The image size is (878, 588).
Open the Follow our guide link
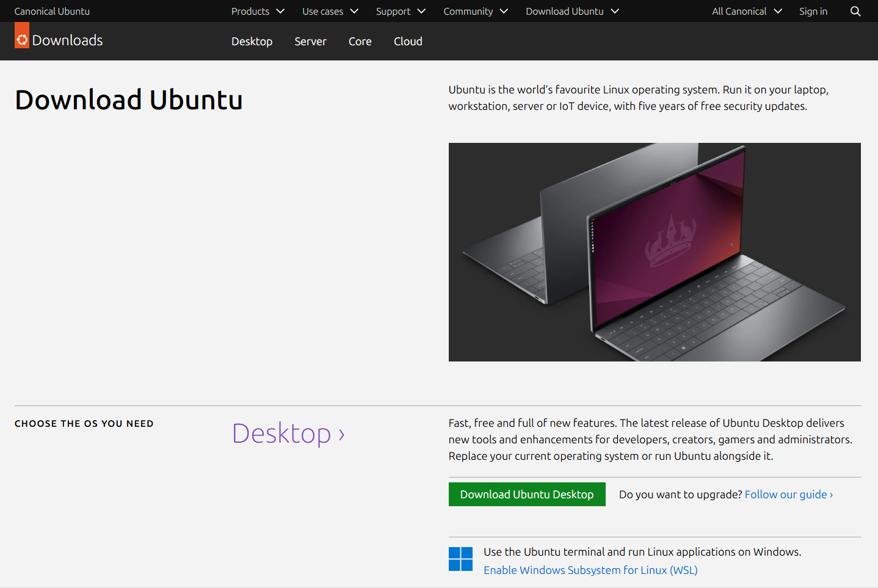click(x=789, y=495)
